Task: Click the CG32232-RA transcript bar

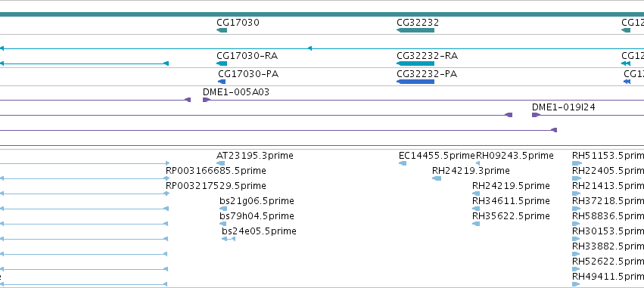Action: 415,63
